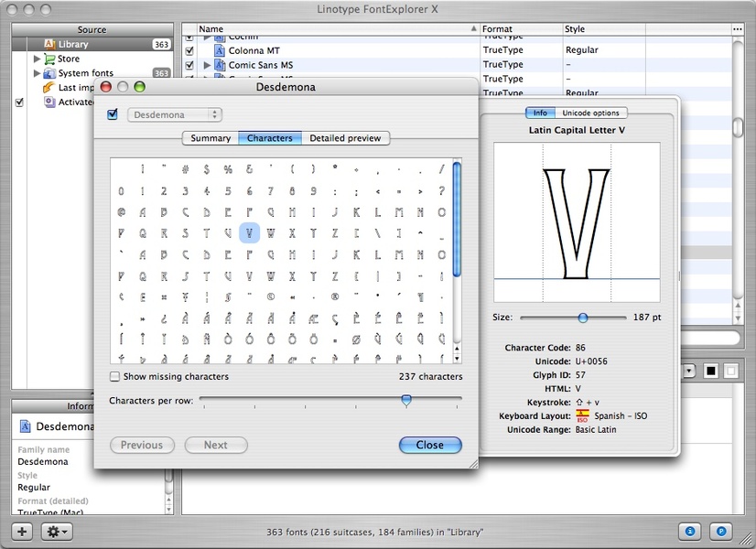Open the Store shopping cart item
The width and height of the screenshot is (756, 549).
coord(49,59)
